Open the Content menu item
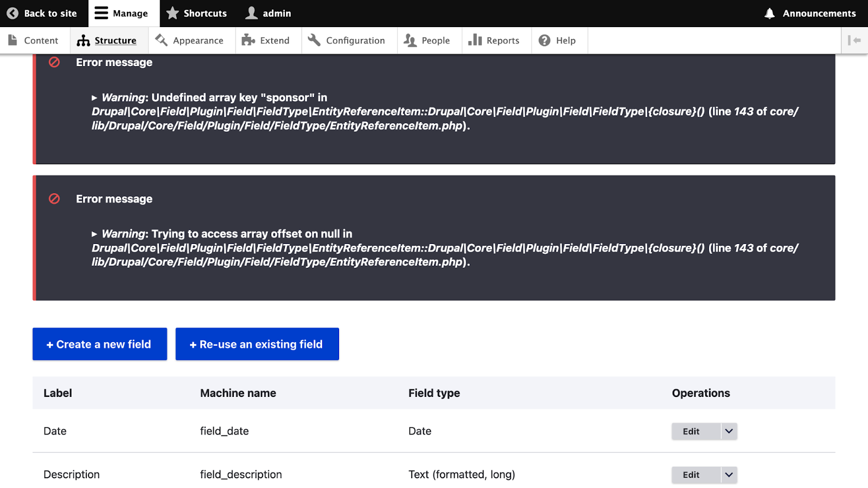The width and height of the screenshot is (868, 488). pyautogui.click(x=34, y=41)
